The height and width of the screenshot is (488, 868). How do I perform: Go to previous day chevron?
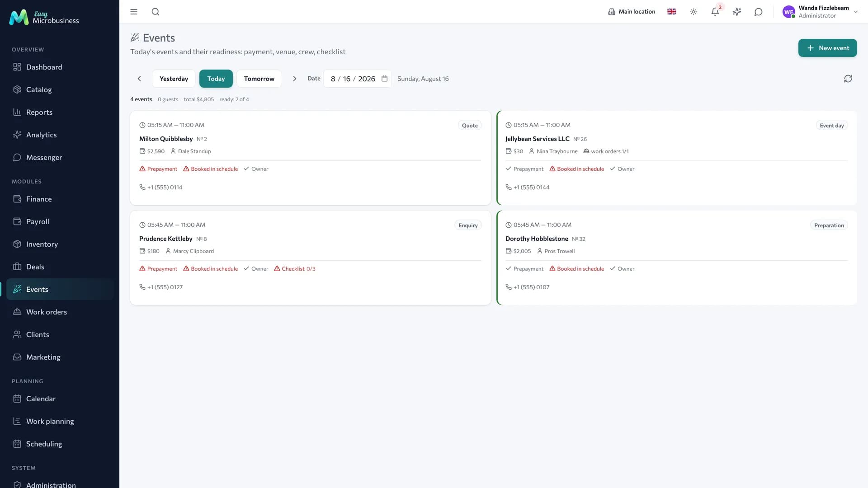click(139, 79)
